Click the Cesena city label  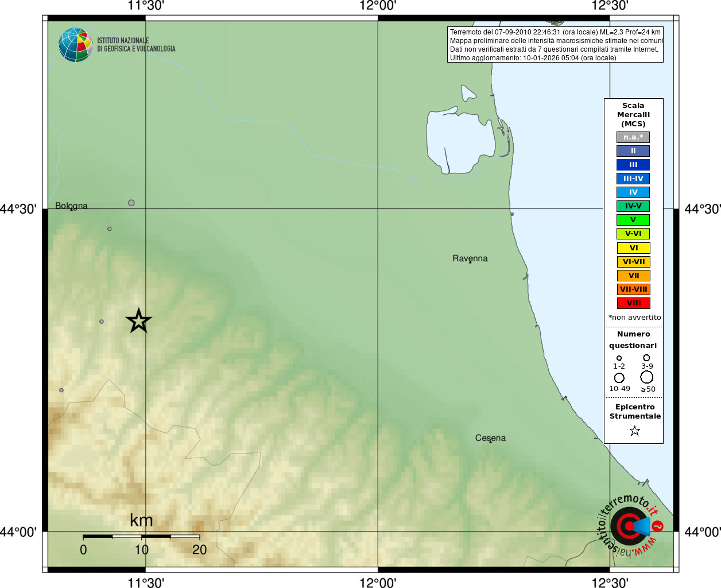490,438
